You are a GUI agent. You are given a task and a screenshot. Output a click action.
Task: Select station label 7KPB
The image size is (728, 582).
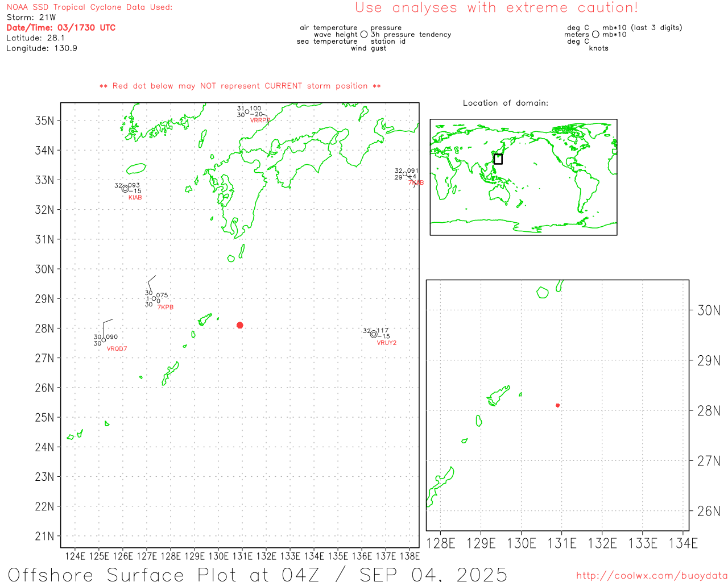click(x=166, y=307)
